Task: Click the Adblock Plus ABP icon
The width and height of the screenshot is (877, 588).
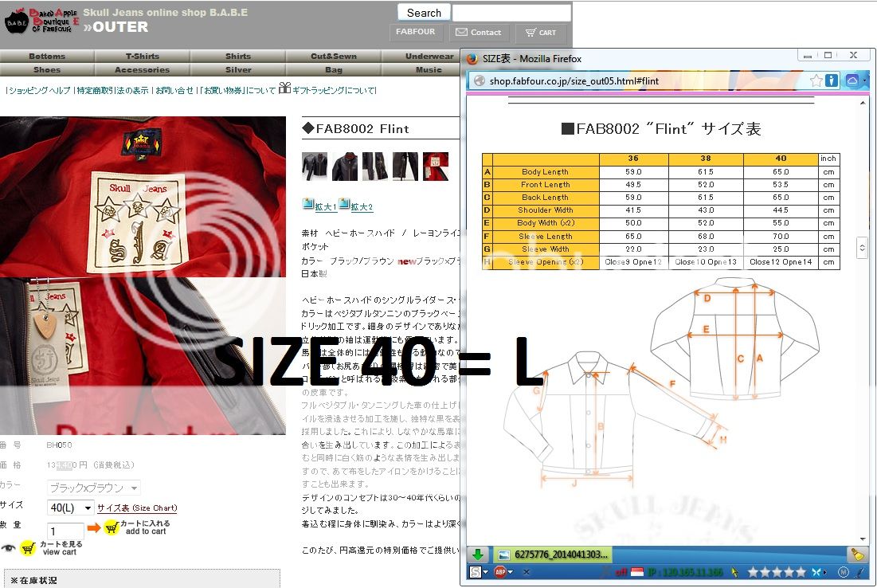Action: point(500,572)
